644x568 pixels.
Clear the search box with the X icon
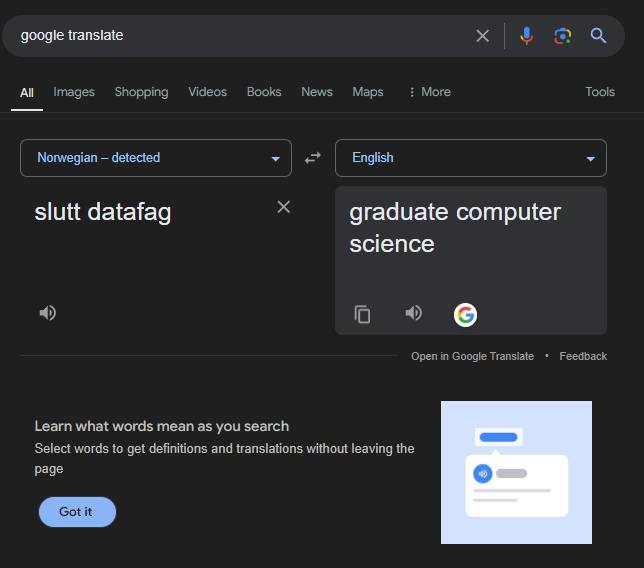[x=483, y=36]
